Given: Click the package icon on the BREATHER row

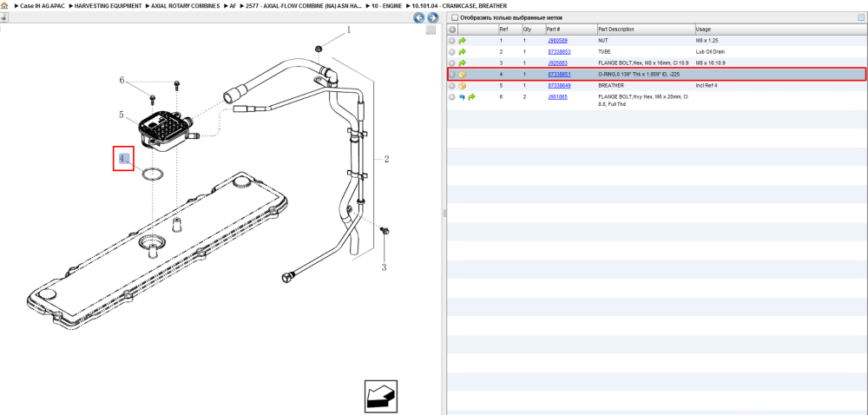Looking at the screenshot, I should pyautogui.click(x=463, y=86).
